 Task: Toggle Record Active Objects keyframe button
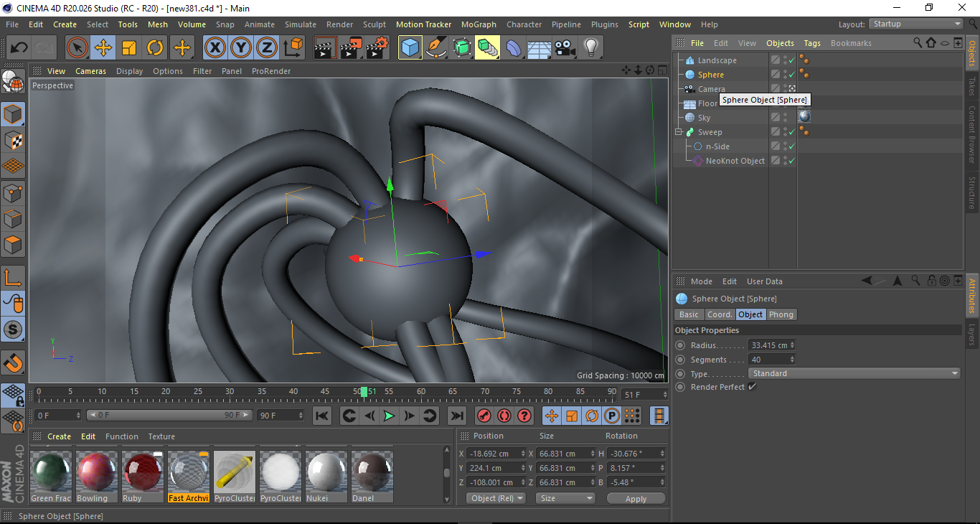484,416
